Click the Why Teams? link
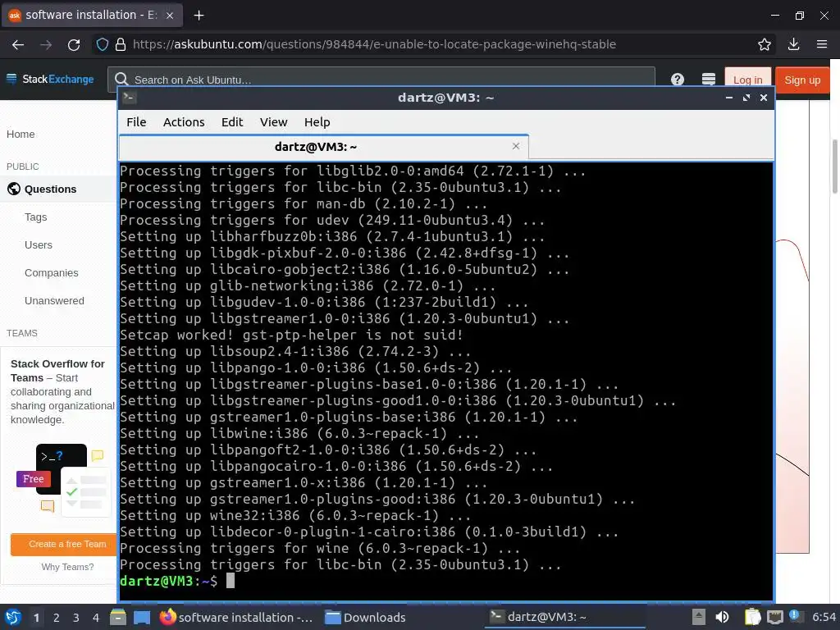The image size is (840, 630). coord(67,567)
